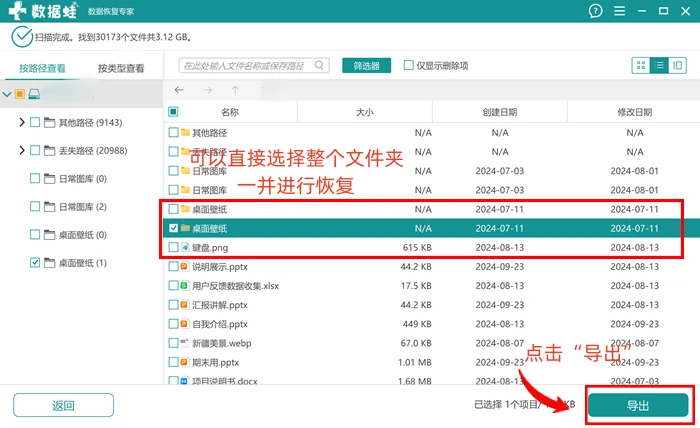Click the 1.01 MB size cell
Image resolution: width=700 pixels, height=428 pixels.
pos(415,362)
